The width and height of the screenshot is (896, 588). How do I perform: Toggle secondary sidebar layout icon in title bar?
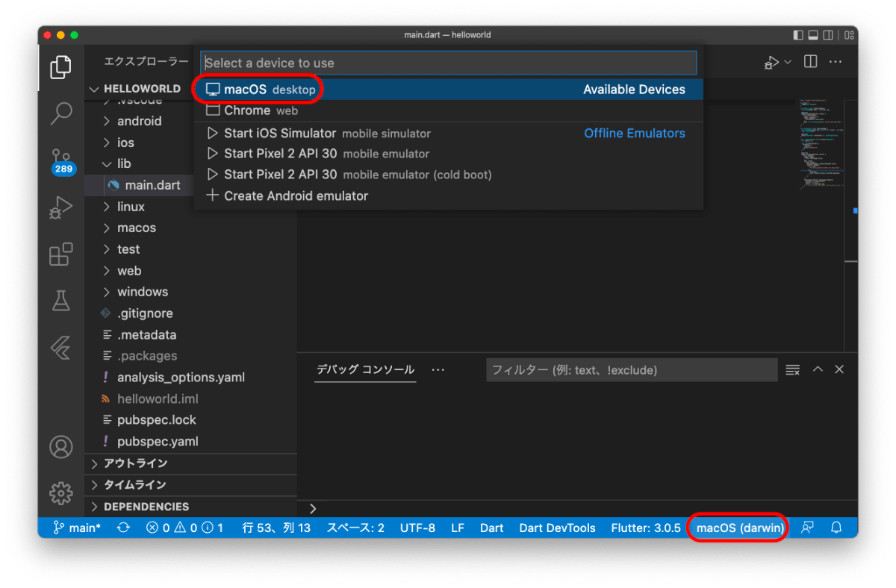point(828,35)
